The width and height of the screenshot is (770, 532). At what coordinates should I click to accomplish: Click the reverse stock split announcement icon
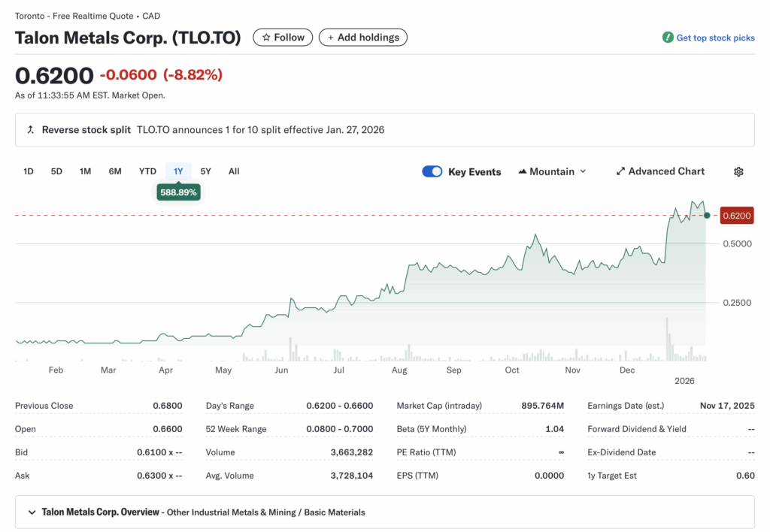pos(30,129)
